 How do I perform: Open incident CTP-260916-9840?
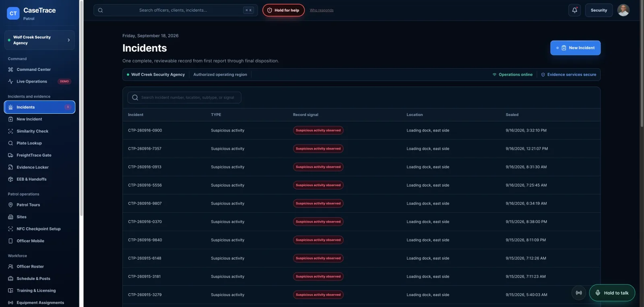click(x=361, y=240)
